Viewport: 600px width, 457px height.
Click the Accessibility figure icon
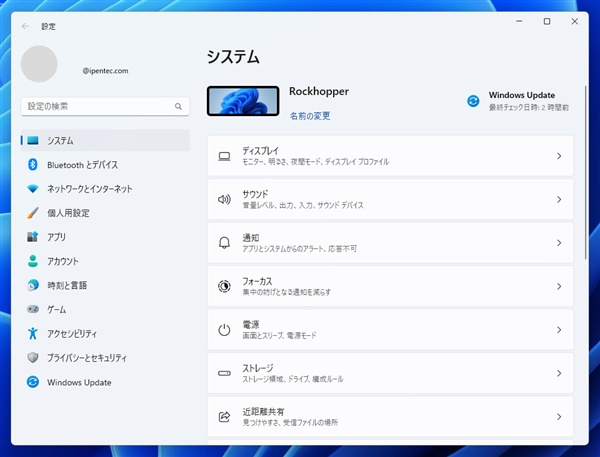click(x=33, y=333)
